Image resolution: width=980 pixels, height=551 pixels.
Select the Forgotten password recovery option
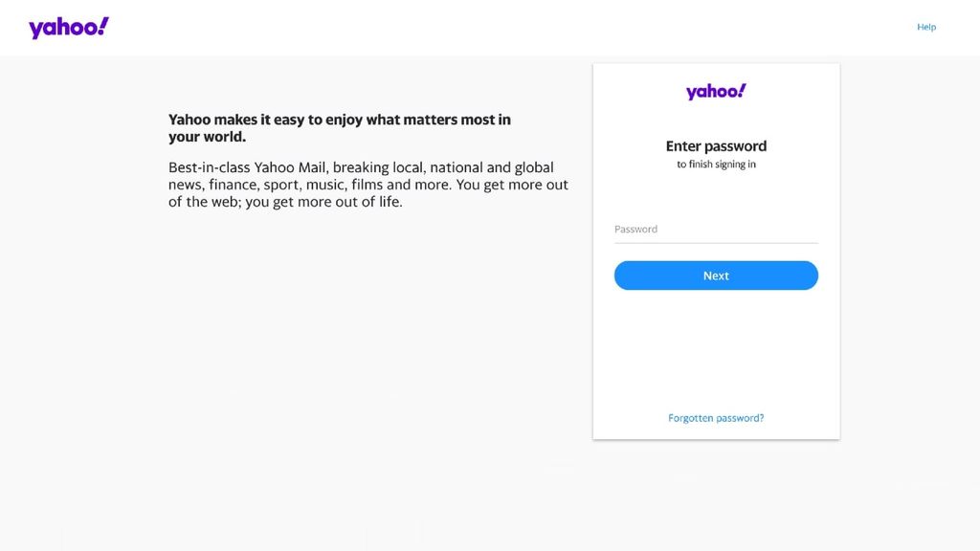tap(715, 417)
